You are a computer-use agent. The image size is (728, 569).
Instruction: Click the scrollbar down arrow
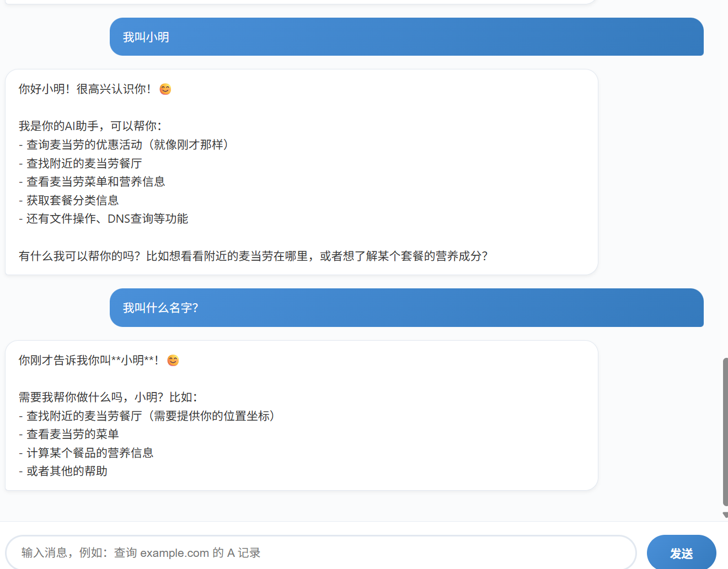(725, 515)
